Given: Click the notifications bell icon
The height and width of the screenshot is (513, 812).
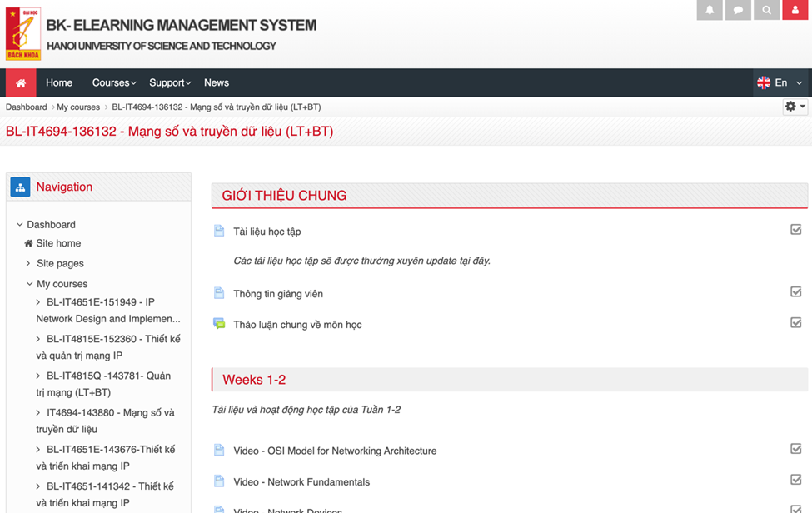Looking at the screenshot, I should pos(710,10).
